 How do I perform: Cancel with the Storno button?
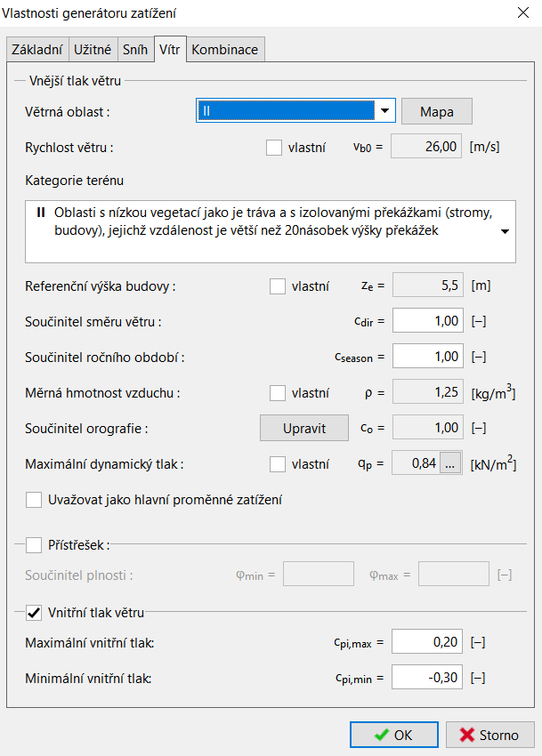489,735
